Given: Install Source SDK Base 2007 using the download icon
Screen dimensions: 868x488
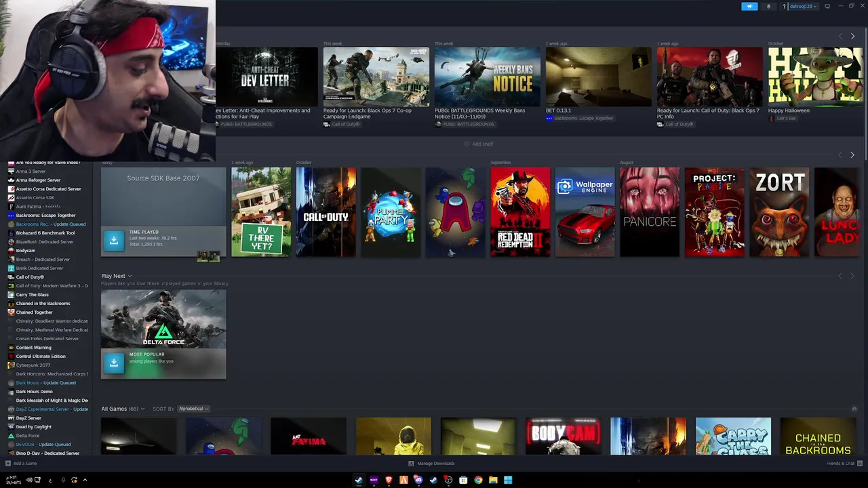Looking at the screenshot, I should (114, 240).
